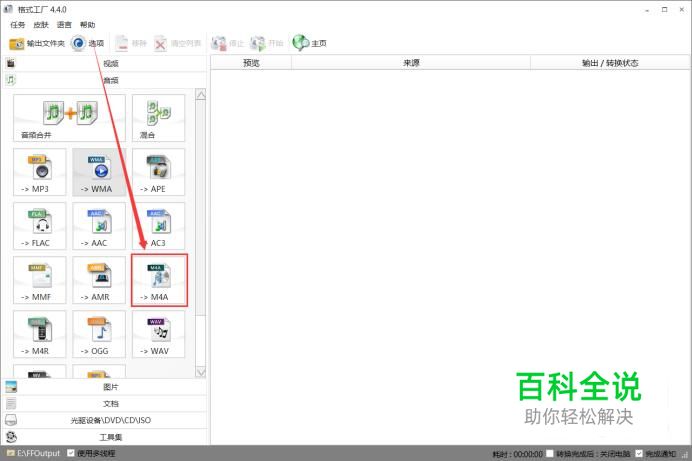Click the 输出 / 转换状态 column header
692x461 pixels.
tap(610, 63)
